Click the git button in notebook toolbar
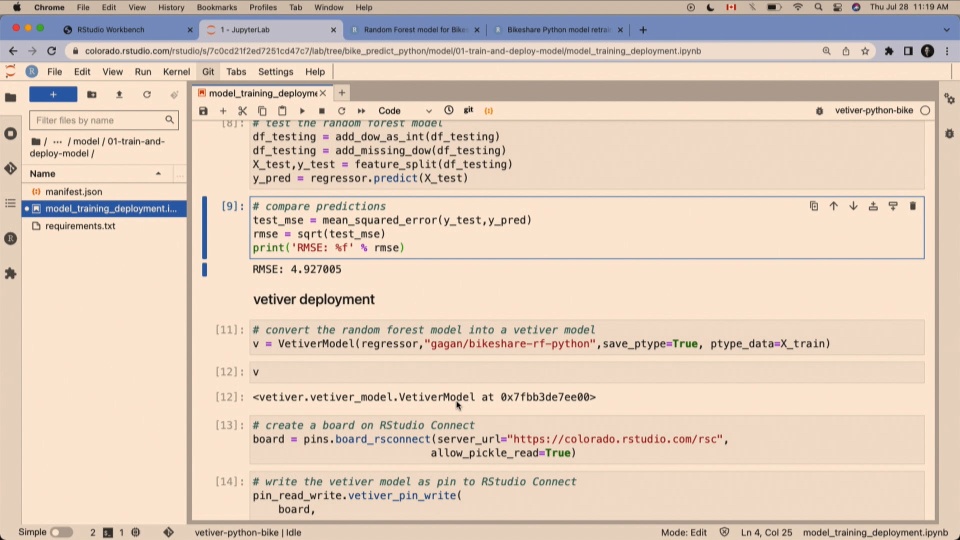This screenshot has width=960, height=540. [x=468, y=110]
